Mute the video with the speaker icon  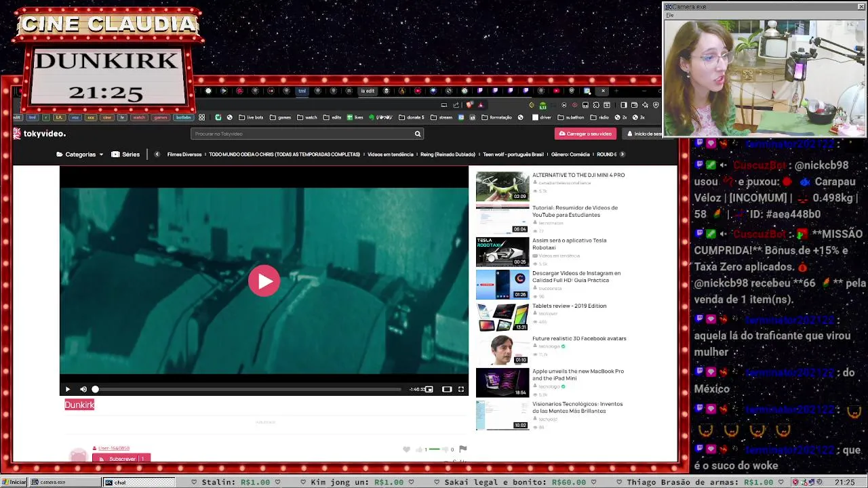point(83,389)
